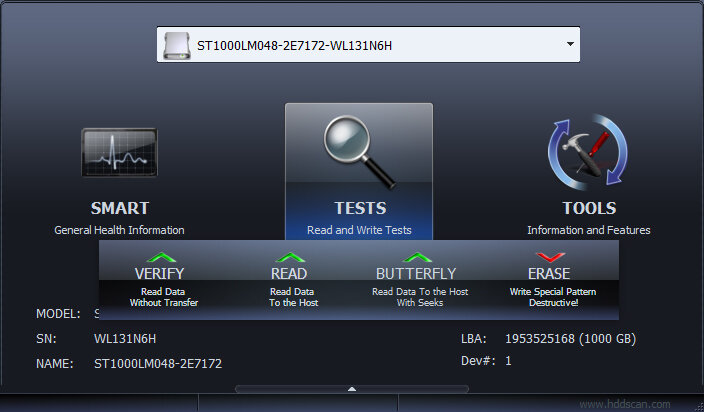Image resolution: width=704 pixels, height=412 pixels.
Task: Click the TESTS label
Action: (360, 208)
